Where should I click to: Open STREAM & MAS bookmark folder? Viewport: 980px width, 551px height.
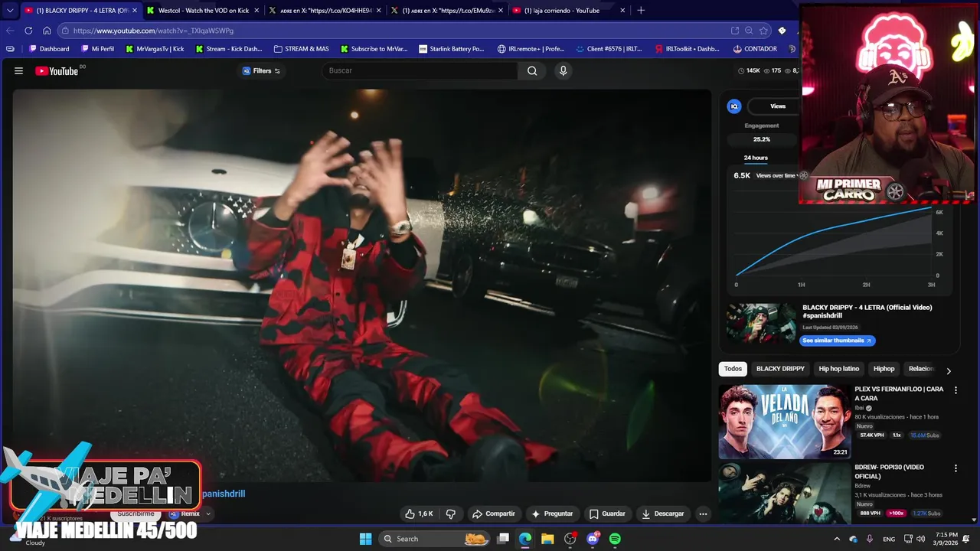point(301,49)
